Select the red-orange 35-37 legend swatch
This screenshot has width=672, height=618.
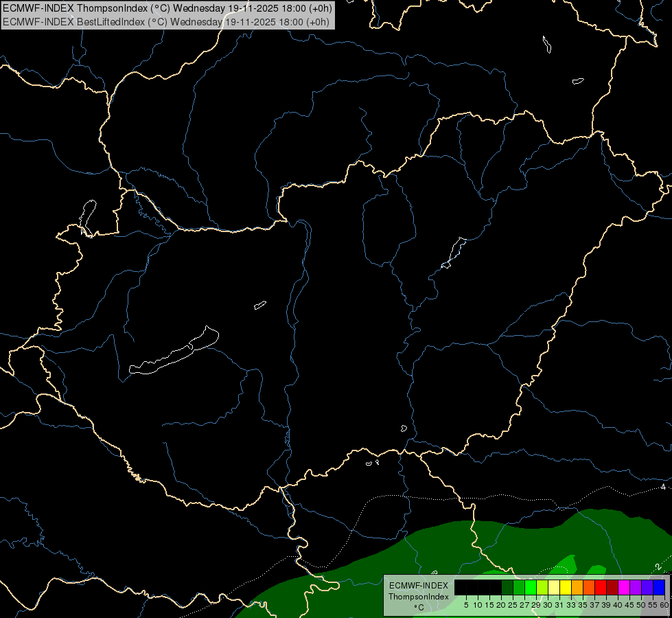[x=589, y=587]
